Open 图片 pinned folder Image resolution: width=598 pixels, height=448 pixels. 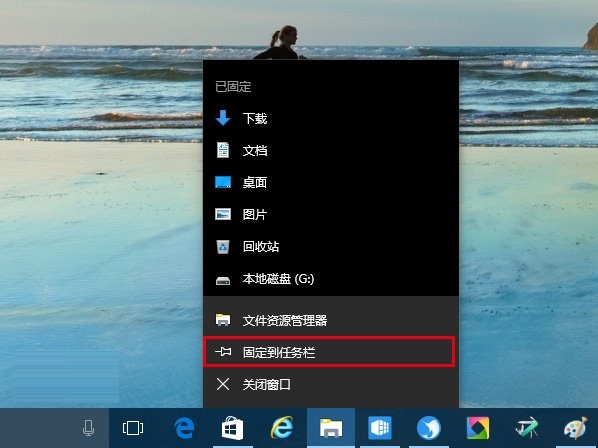coord(331,214)
